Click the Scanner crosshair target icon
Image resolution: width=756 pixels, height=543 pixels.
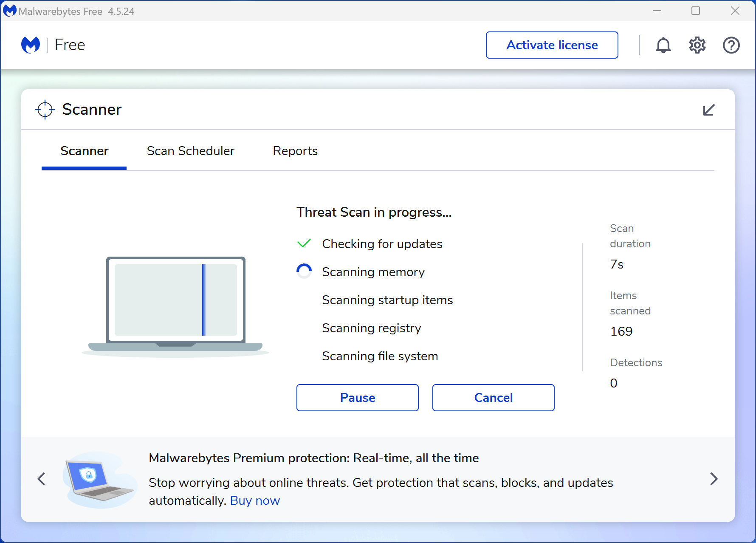pos(45,109)
